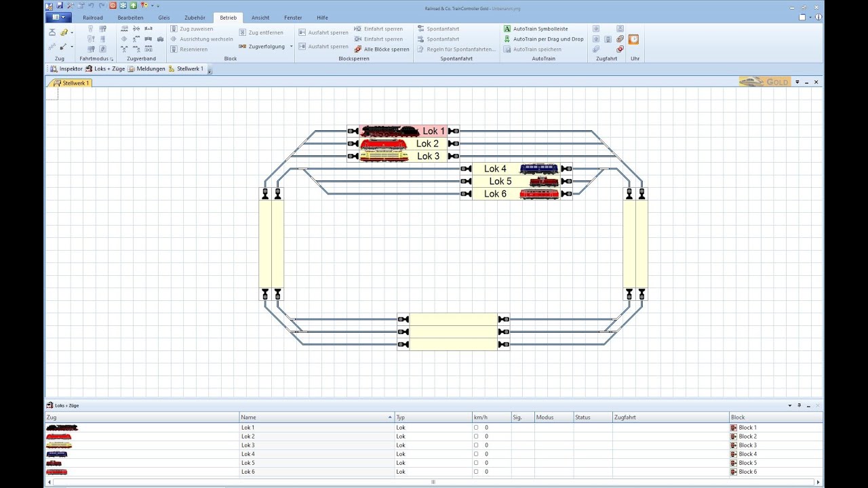Select the Ansicht ribbon tab
Viewport: 868px width, 488px height.
point(260,18)
